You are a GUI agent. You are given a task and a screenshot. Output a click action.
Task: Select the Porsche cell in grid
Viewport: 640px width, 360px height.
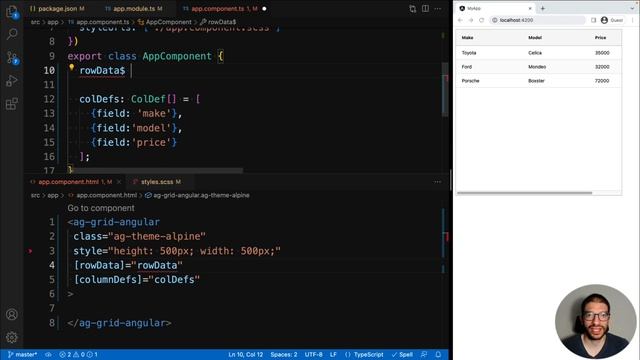pyautogui.click(x=470, y=81)
